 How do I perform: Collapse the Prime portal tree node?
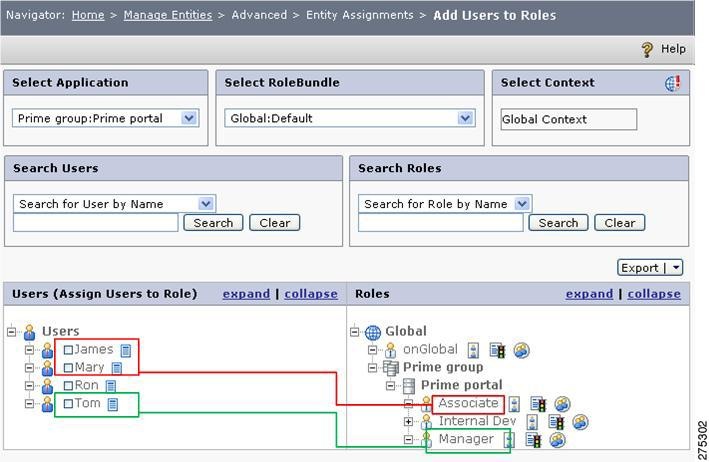coord(390,386)
